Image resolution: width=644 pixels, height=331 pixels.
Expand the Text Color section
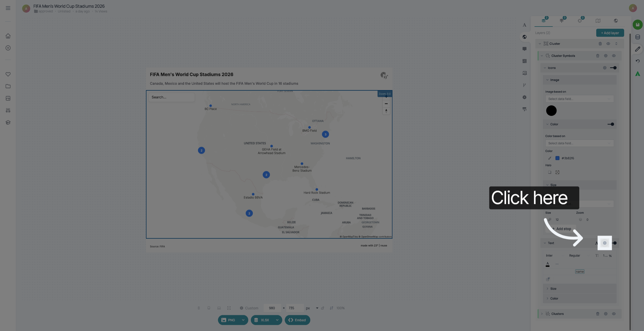tap(580, 299)
